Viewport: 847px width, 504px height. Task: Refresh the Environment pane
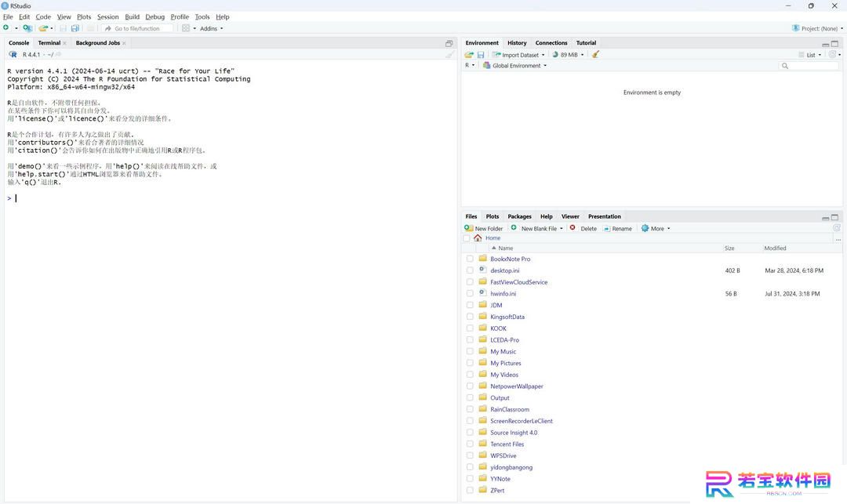click(x=832, y=55)
